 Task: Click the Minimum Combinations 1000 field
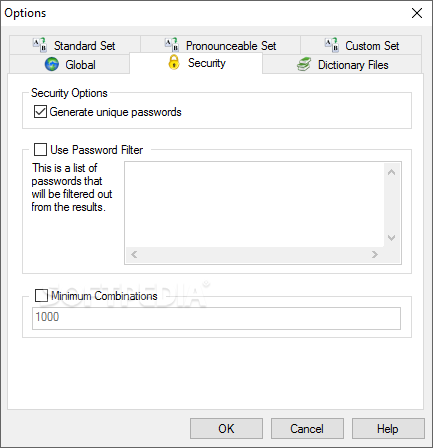point(216,318)
